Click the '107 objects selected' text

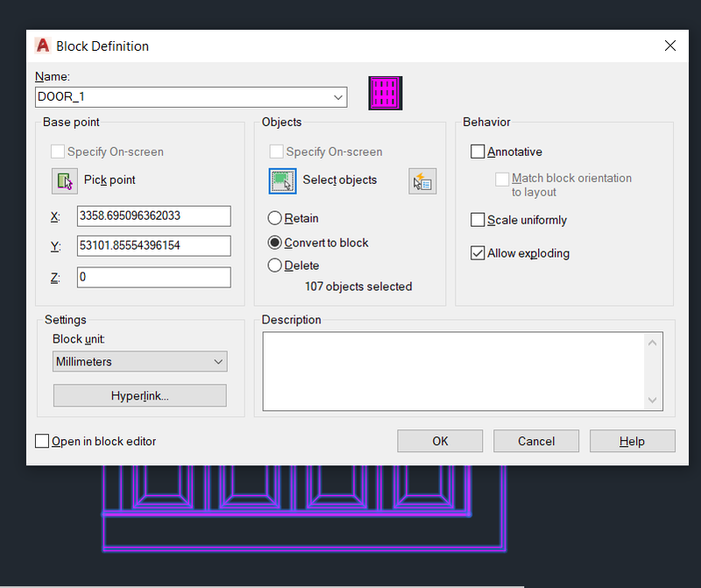[x=358, y=287]
